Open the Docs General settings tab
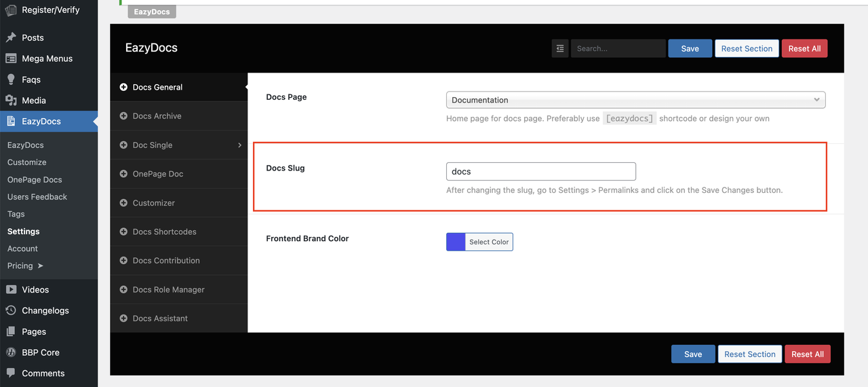Image resolution: width=868 pixels, height=387 pixels. [179, 87]
